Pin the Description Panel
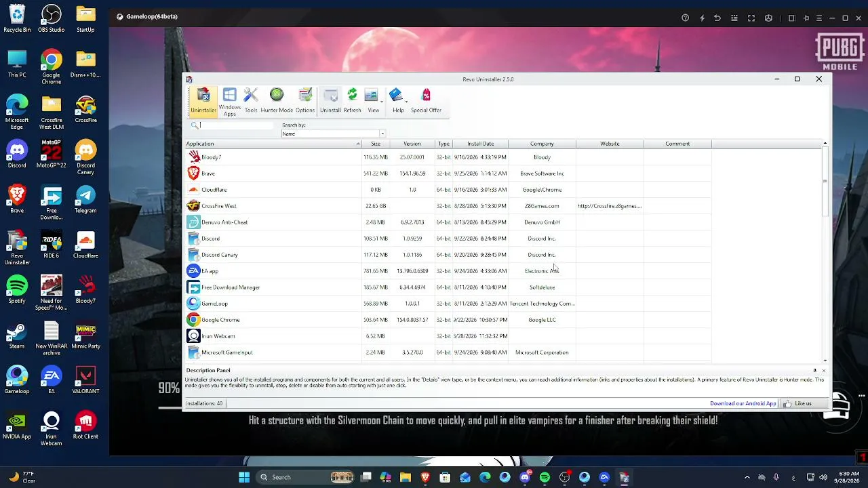 point(815,370)
